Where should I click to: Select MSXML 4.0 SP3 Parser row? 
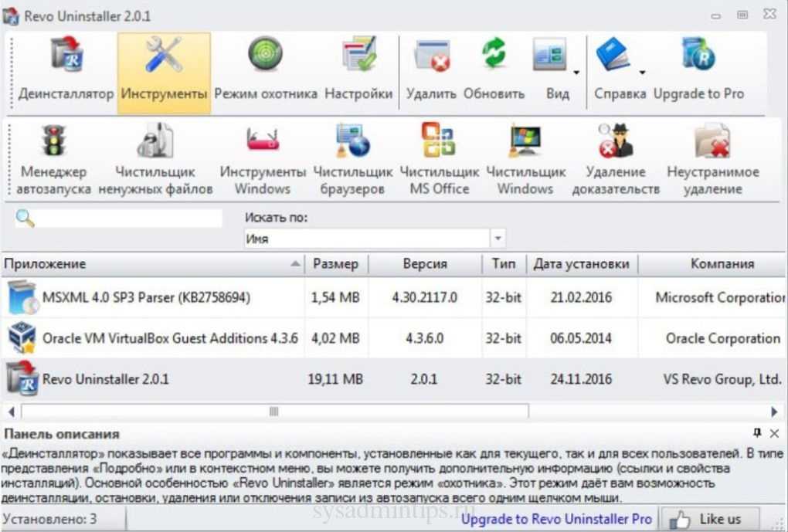394,297
